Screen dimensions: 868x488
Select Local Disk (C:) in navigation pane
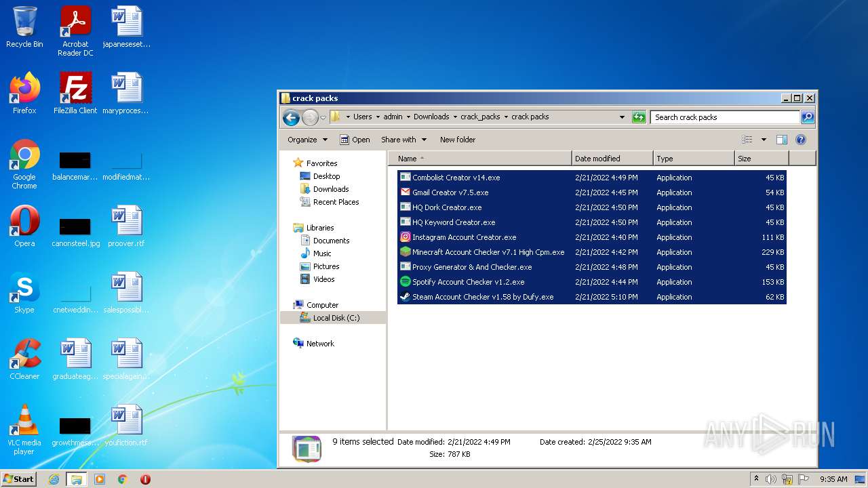(x=332, y=318)
